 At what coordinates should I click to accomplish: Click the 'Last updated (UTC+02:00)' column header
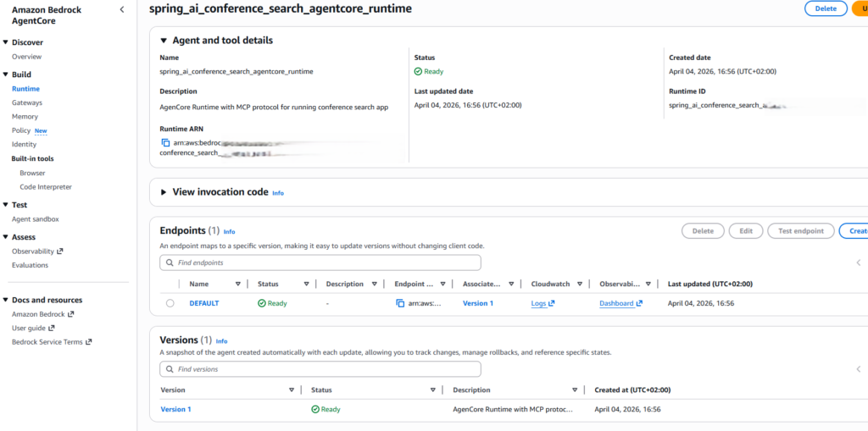[709, 284]
